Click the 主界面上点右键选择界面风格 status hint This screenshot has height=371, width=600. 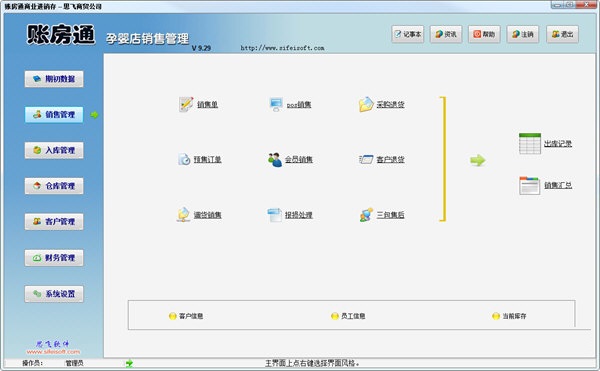point(312,363)
